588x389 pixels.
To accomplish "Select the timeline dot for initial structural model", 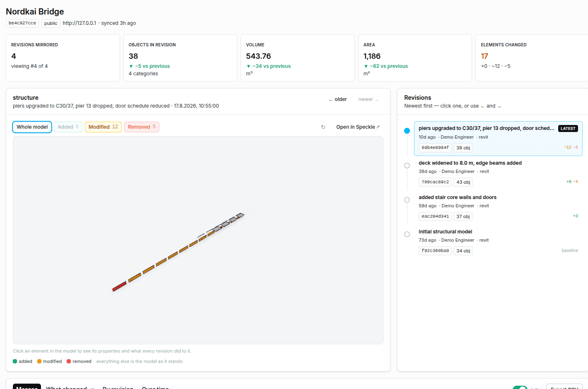I will point(407,234).
